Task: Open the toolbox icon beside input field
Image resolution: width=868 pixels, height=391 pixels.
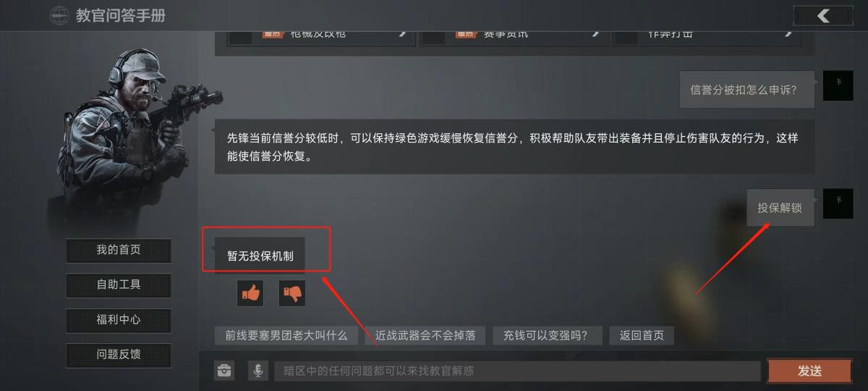Action: pos(224,371)
